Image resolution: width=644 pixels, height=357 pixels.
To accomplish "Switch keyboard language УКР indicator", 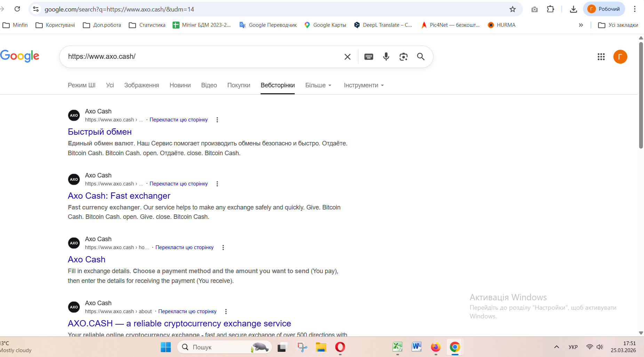I will coord(573,347).
